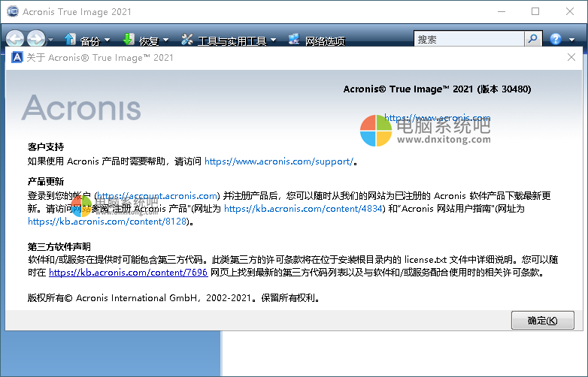Focus the 搜索 search input field

coord(468,39)
